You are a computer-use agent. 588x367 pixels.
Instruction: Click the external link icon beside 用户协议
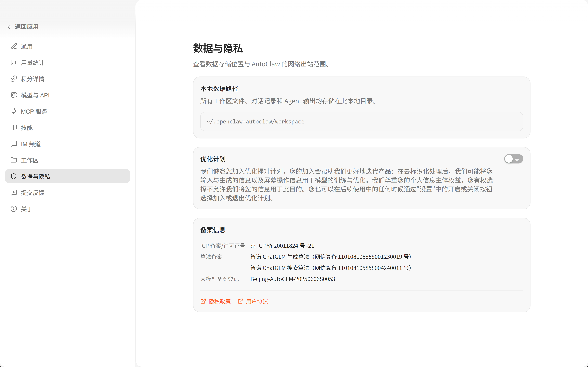(240, 301)
